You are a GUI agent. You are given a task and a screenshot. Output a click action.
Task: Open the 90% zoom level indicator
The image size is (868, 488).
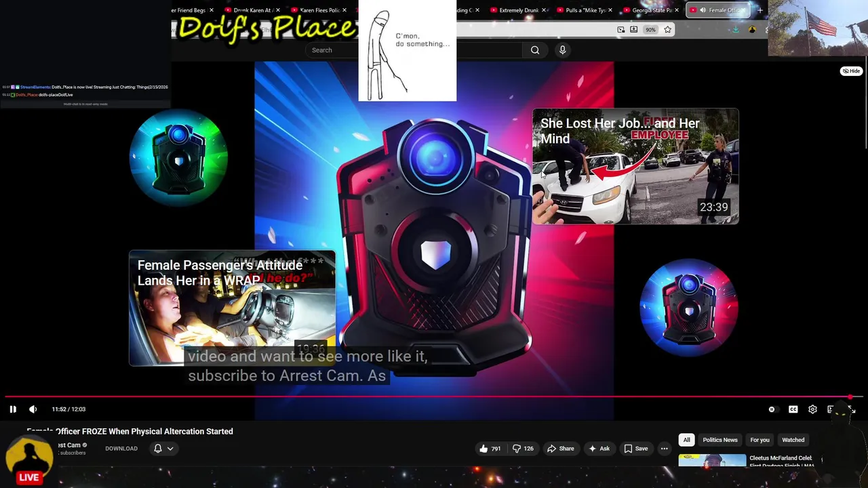(x=650, y=30)
